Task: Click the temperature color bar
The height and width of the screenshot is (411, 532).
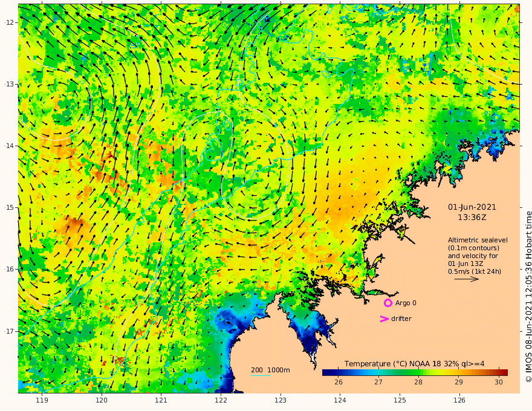Action: (415, 372)
